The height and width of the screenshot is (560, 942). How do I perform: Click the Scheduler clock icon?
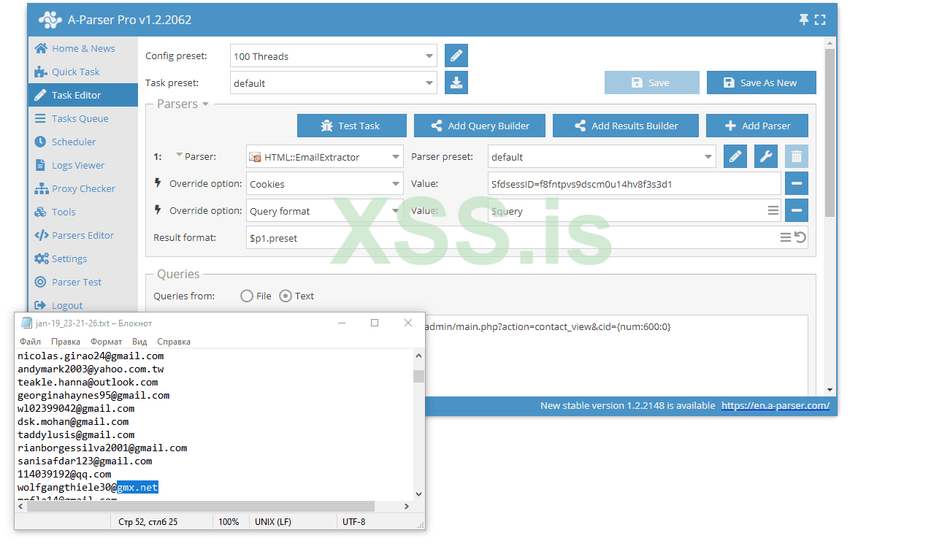coord(40,142)
